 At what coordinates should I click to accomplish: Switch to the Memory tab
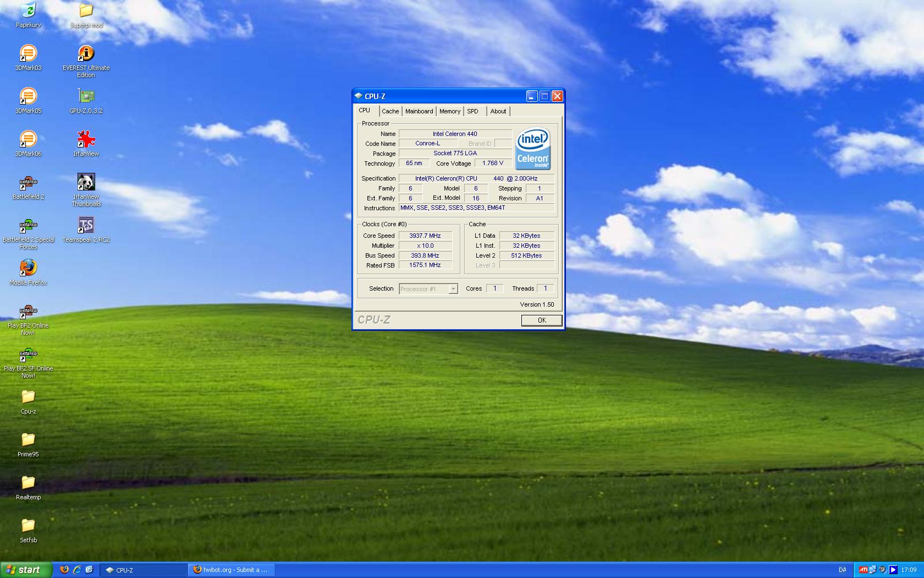point(450,111)
